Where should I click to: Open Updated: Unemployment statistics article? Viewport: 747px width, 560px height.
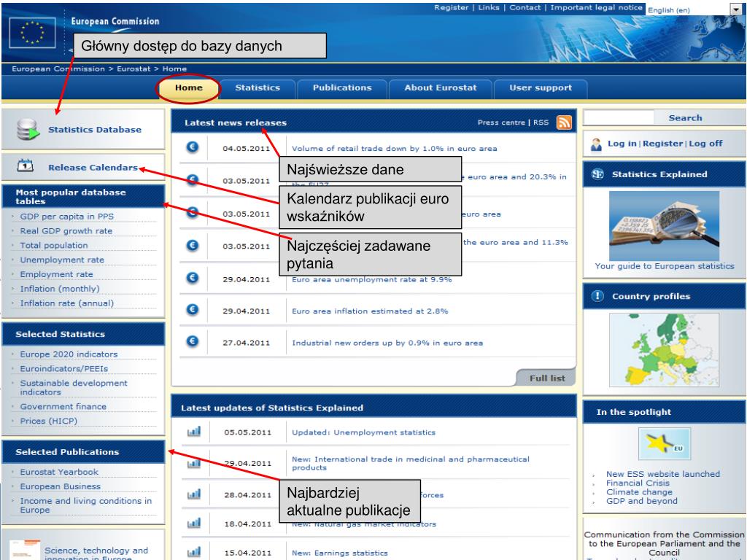(363, 432)
